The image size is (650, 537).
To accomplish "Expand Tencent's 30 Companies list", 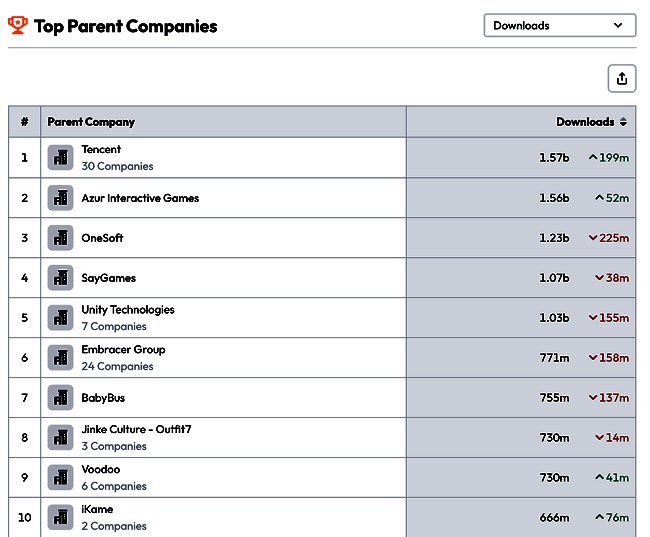I will click(x=117, y=167).
